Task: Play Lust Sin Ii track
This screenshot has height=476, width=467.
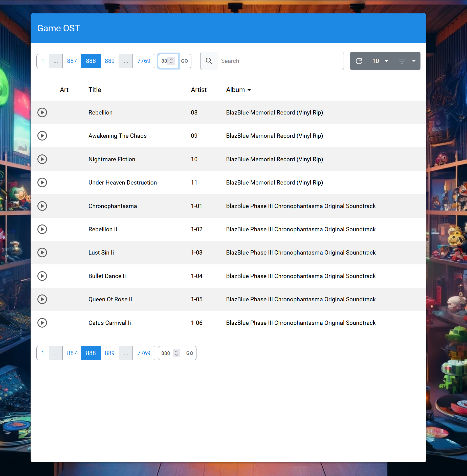Action: coord(42,253)
